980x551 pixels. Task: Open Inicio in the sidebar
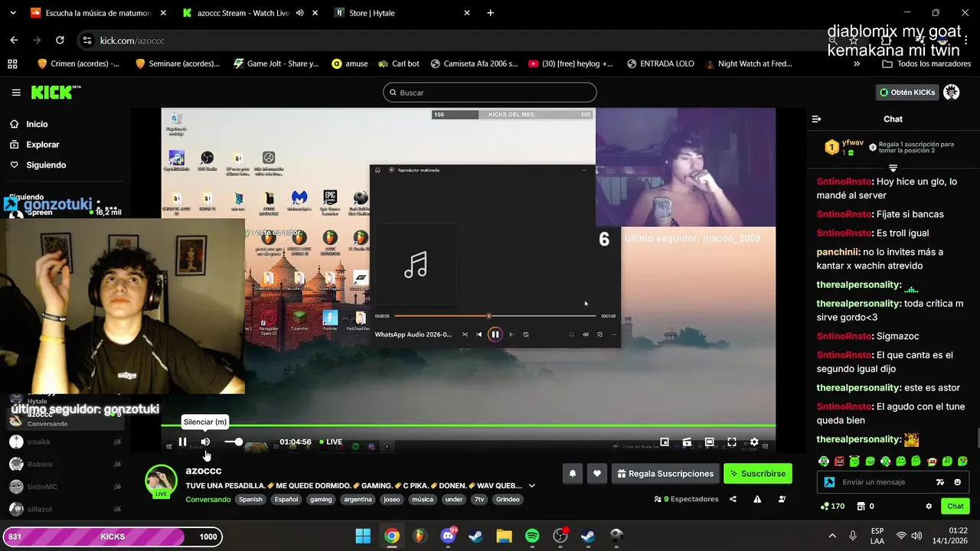37,124
